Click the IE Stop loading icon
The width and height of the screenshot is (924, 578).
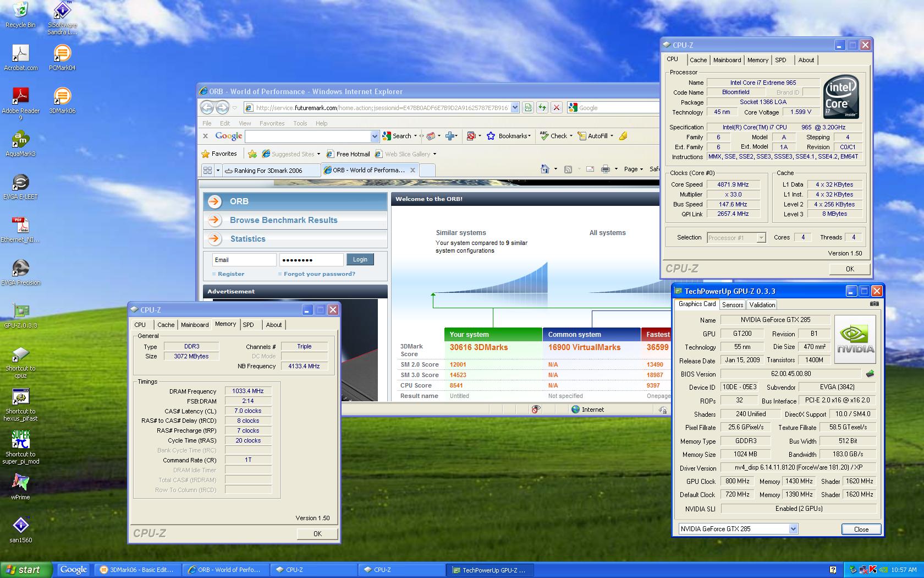557,107
